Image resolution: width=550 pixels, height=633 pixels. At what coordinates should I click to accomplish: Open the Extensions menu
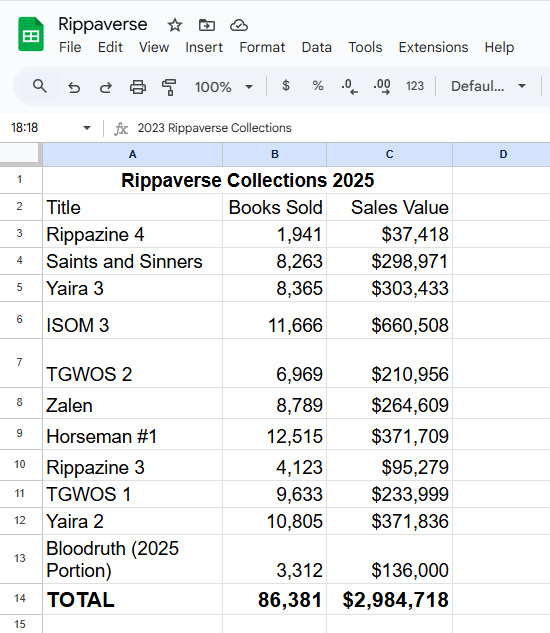click(x=433, y=47)
